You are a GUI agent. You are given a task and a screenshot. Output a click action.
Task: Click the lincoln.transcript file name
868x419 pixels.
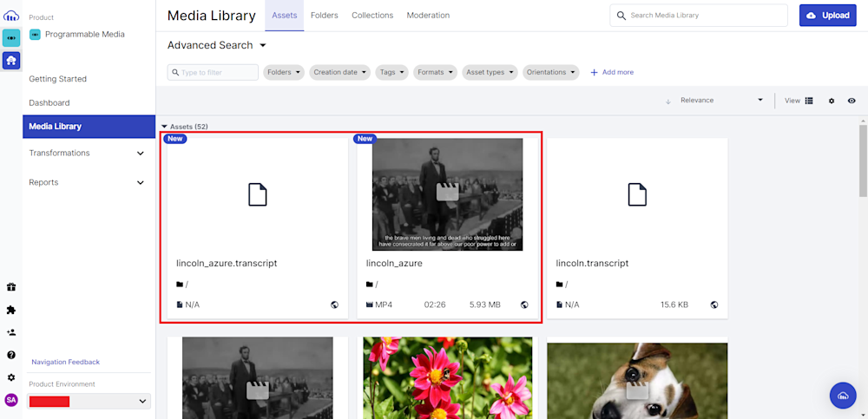coord(592,264)
